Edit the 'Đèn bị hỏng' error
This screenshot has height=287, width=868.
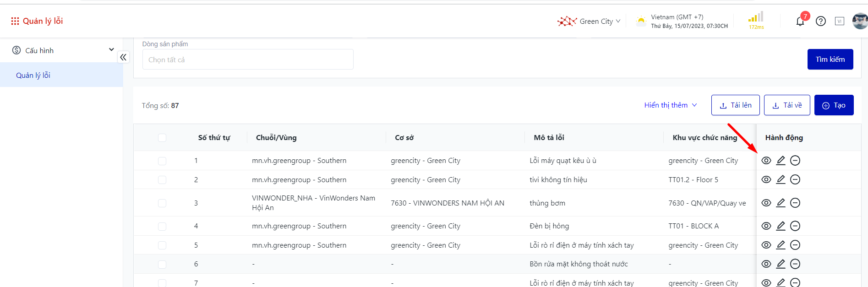tap(781, 226)
